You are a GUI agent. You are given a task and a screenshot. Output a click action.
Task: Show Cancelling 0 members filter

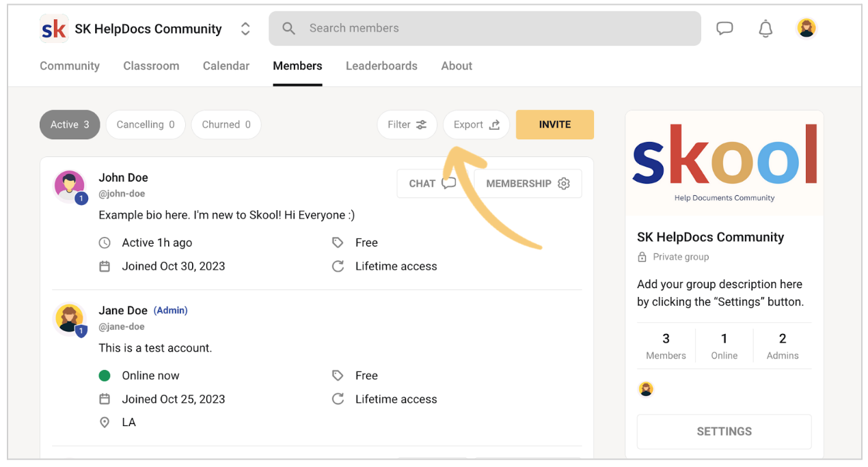146,124
